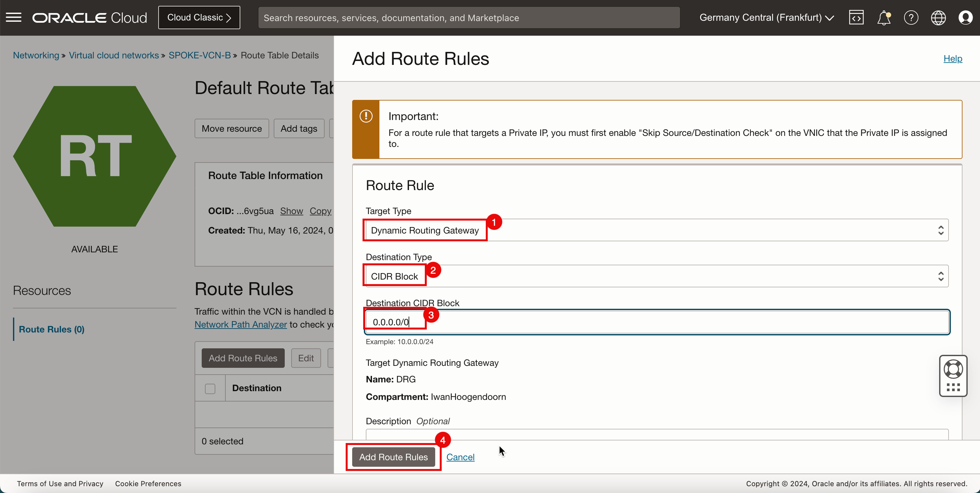Enable the Route Rules checkbox selector

coord(210,388)
